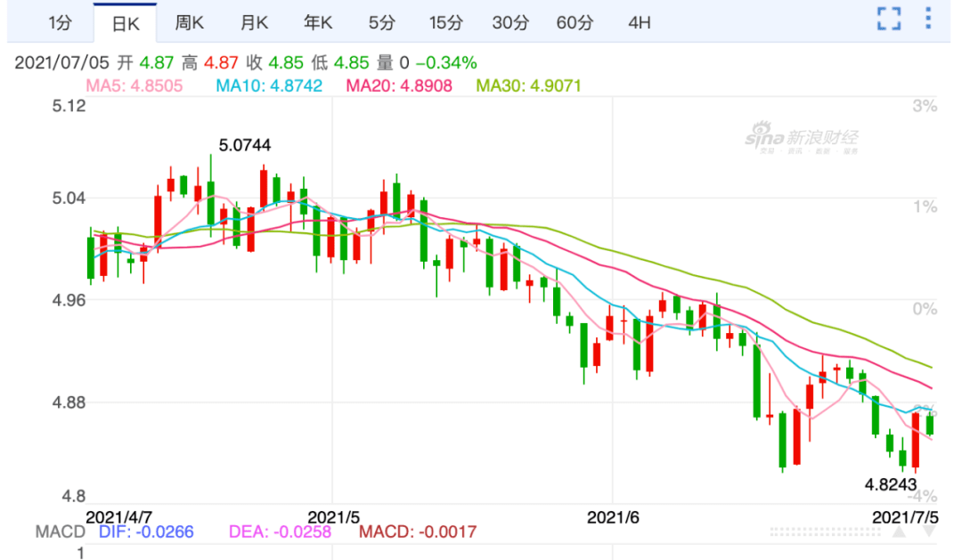The width and height of the screenshot is (962, 560).
Task: Open the 年K yearly chart tab
Action: (x=318, y=23)
